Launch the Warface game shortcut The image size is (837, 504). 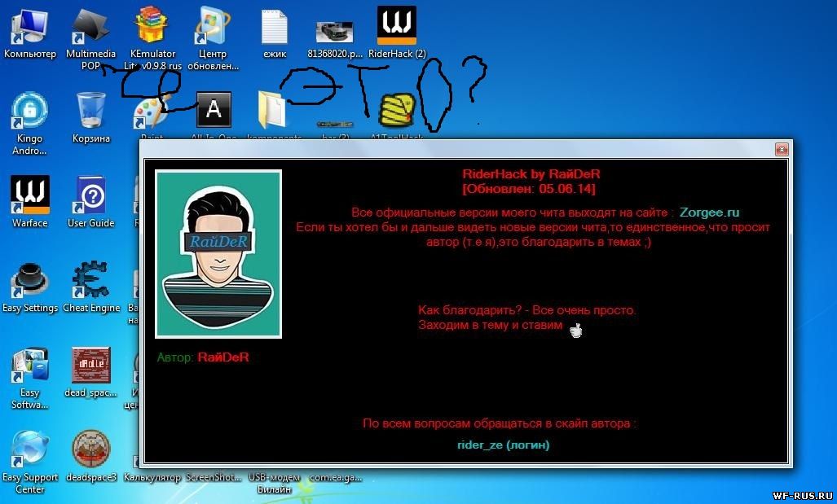[29, 196]
